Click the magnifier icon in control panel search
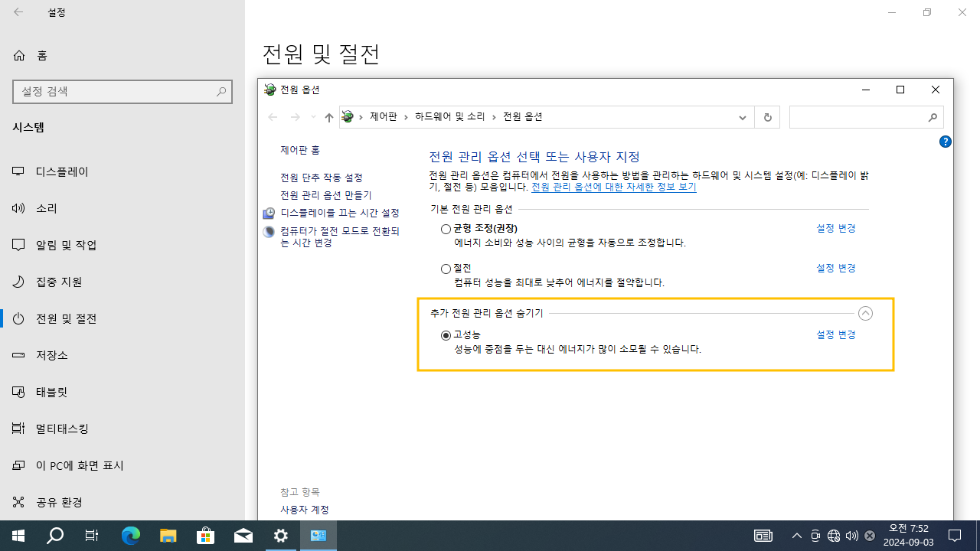This screenshot has width=980, height=551. click(933, 117)
